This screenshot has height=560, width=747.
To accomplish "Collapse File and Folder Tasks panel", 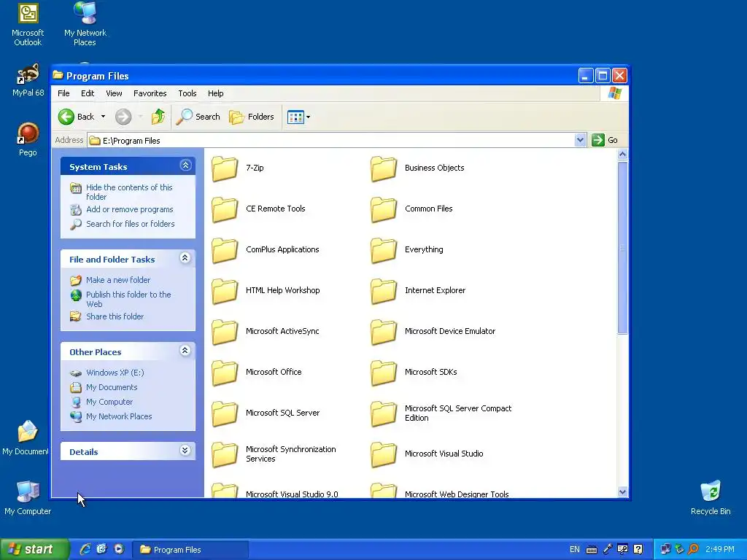I will [x=185, y=258].
